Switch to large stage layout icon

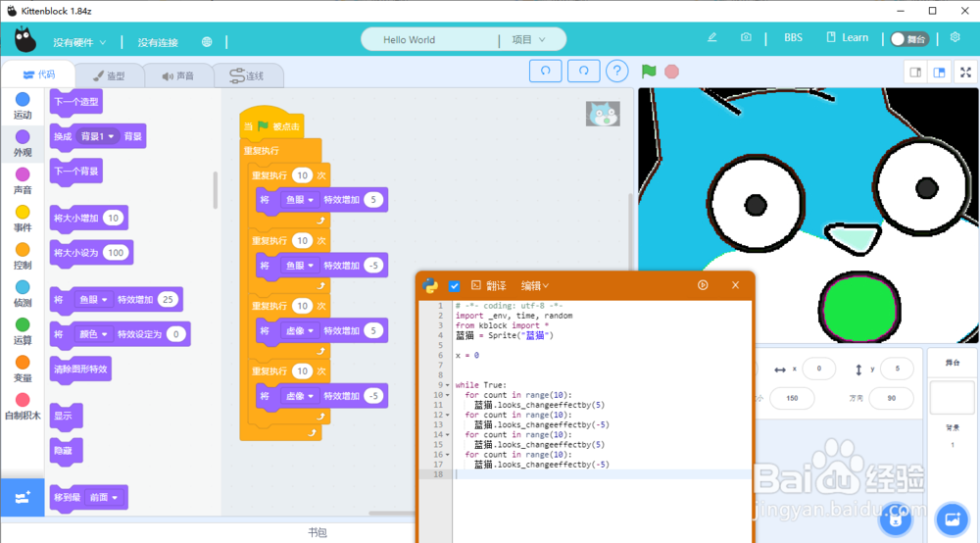(940, 73)
